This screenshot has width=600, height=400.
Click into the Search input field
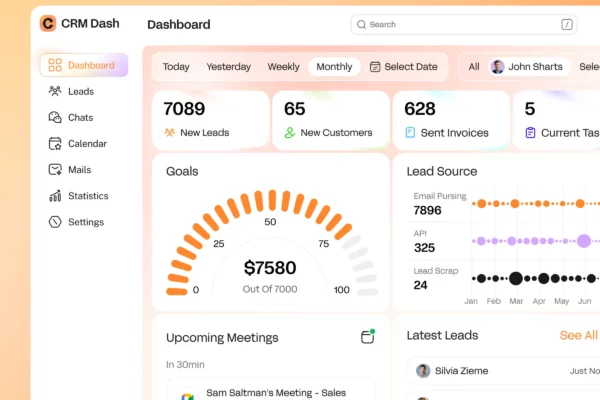[x=460, y=24]
